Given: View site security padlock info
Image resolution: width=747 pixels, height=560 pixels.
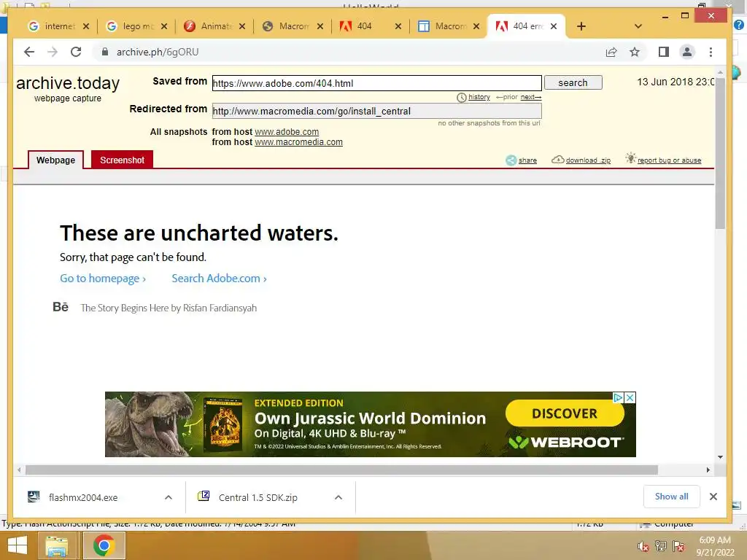Looking at the screenshot, I should 105,52.
